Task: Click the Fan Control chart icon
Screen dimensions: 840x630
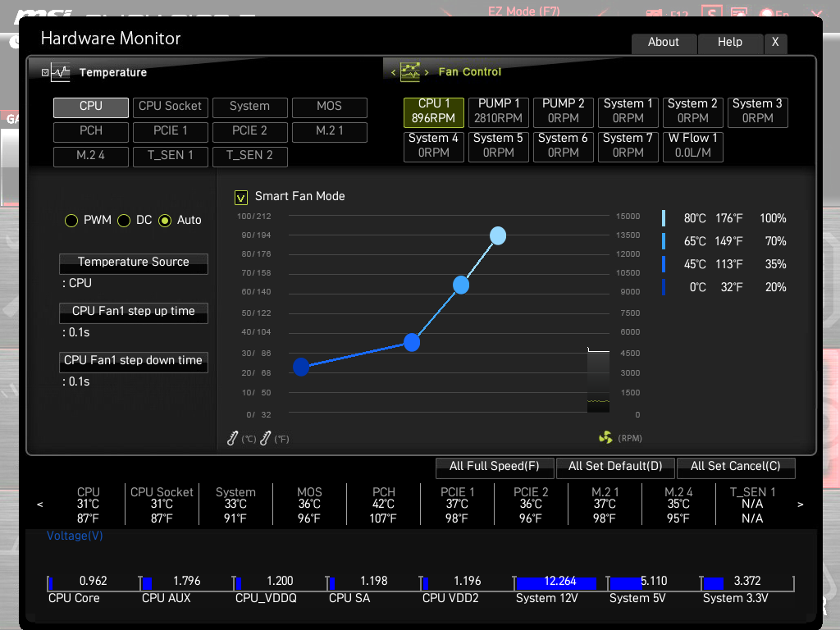Action: 410,72
